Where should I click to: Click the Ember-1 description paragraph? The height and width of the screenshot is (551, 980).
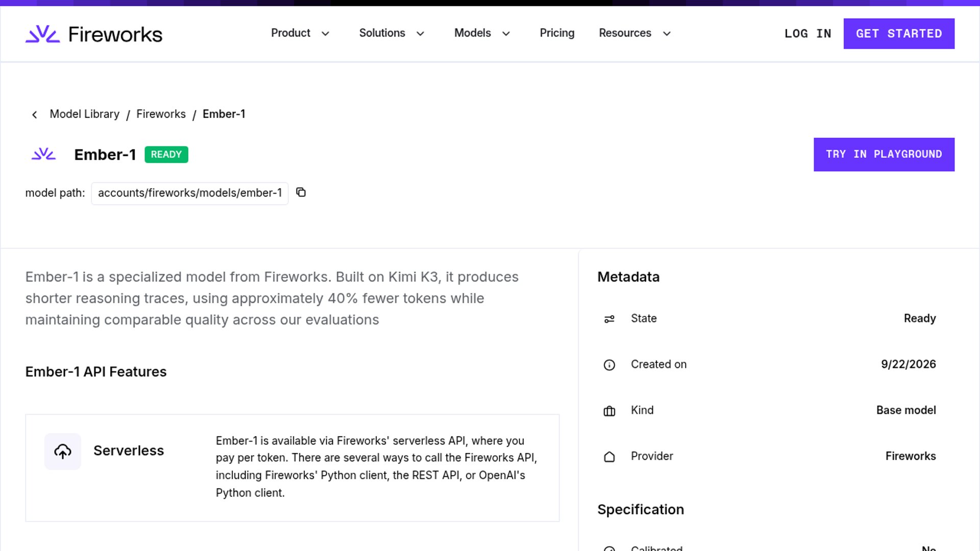(272, 298)
